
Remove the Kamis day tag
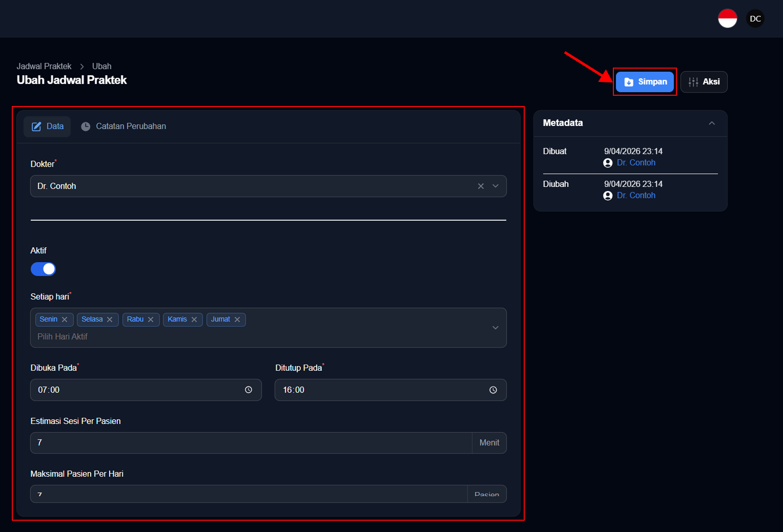click(x=194, y=320)
